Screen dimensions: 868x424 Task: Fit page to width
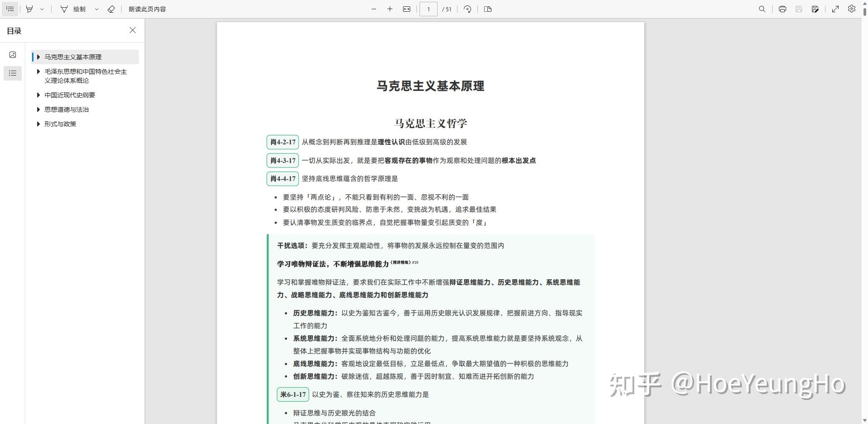click(x=406, y=9)
